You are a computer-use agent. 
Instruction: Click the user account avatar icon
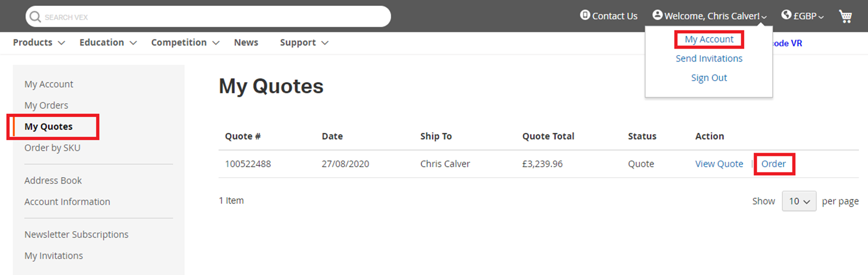coord(657,15)
